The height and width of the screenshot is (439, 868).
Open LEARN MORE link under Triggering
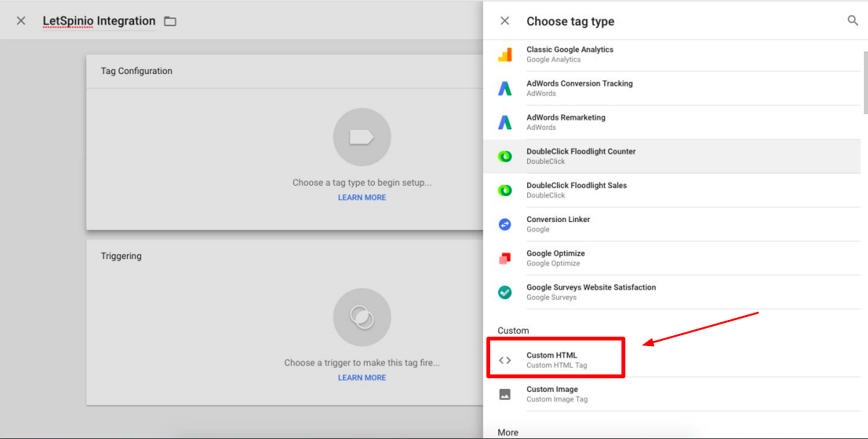[x=362, y=377]
